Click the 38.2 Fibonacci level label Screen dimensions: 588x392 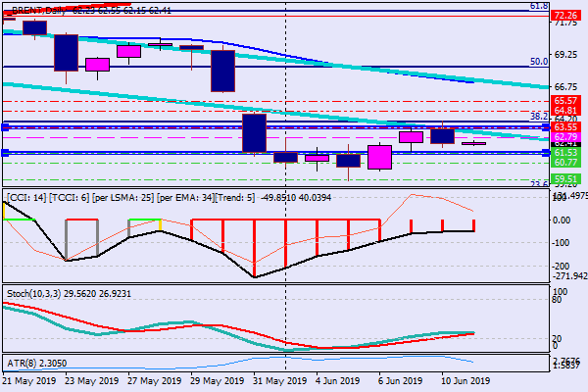tap(538, 116)
